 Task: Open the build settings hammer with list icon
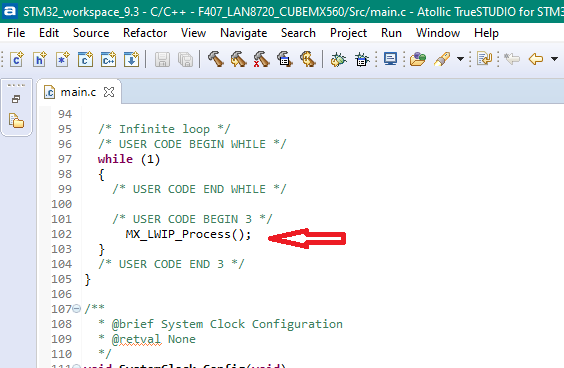[285, 59]
